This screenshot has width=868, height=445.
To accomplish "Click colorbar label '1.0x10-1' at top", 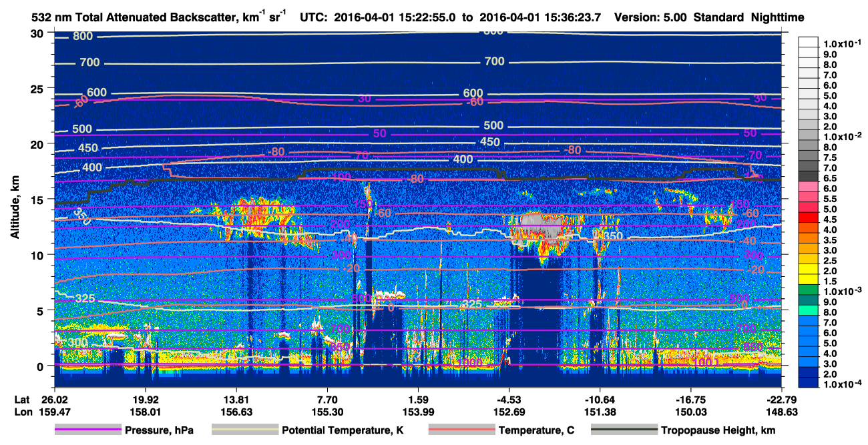I will click(x=843, y=43).
